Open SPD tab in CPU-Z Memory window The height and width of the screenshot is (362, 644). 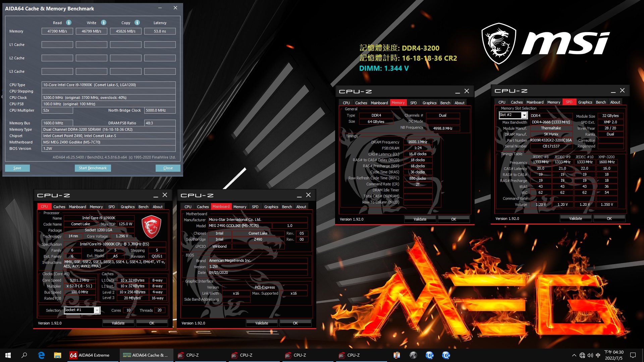point(414,103)
